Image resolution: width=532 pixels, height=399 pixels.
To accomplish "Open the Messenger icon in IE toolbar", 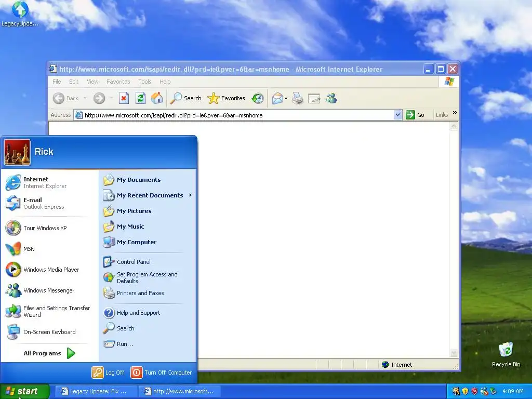I will [331, 98].
